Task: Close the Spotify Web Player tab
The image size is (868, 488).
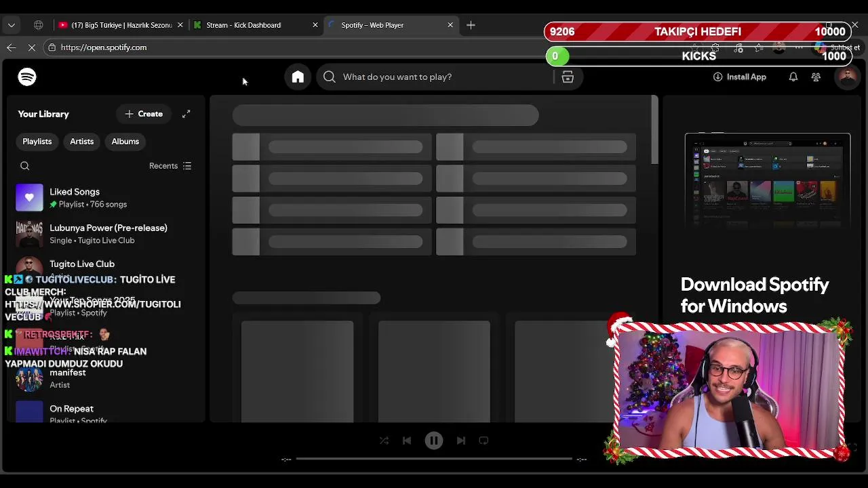Action: pyautogui.click(x=450, y=25)
